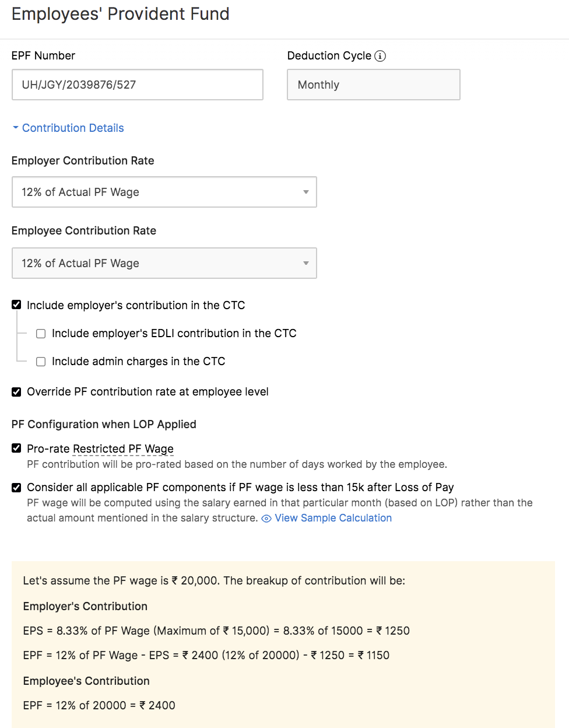
Task: Open the View Sample Calculation link
Action: pos(333,518)
